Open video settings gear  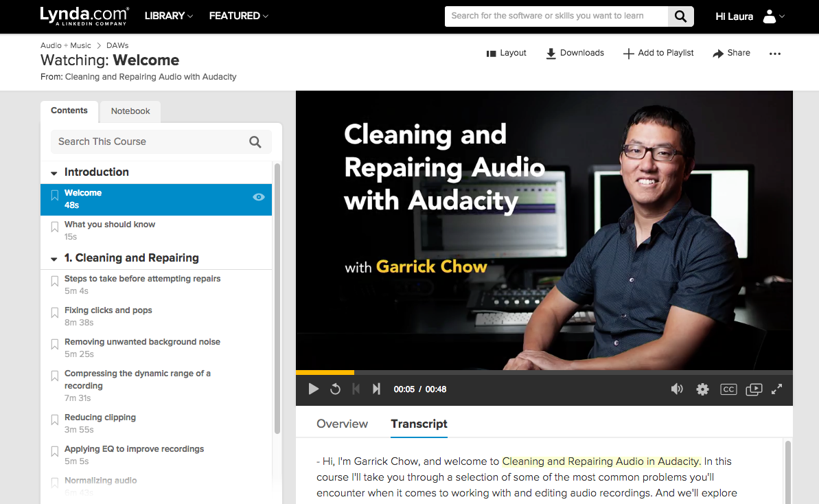pyautogui.click(x=702, y=389)
